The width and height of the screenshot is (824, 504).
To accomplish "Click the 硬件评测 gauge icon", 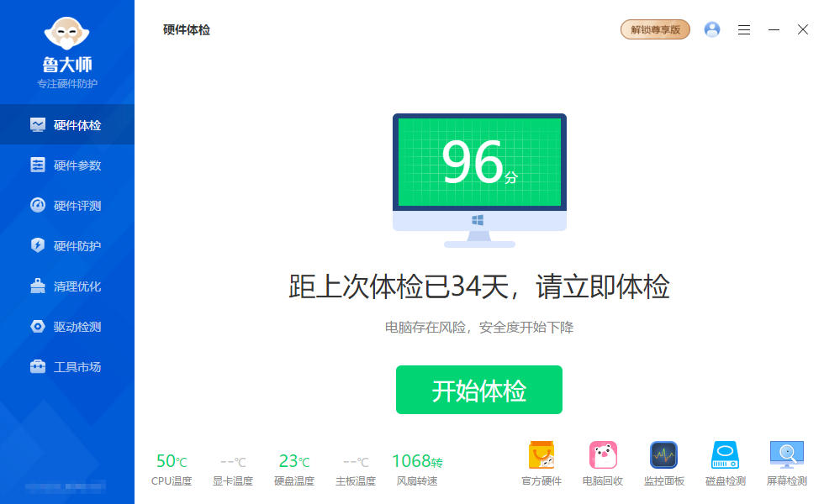I will pyautogui.click(x=38, y=205).
